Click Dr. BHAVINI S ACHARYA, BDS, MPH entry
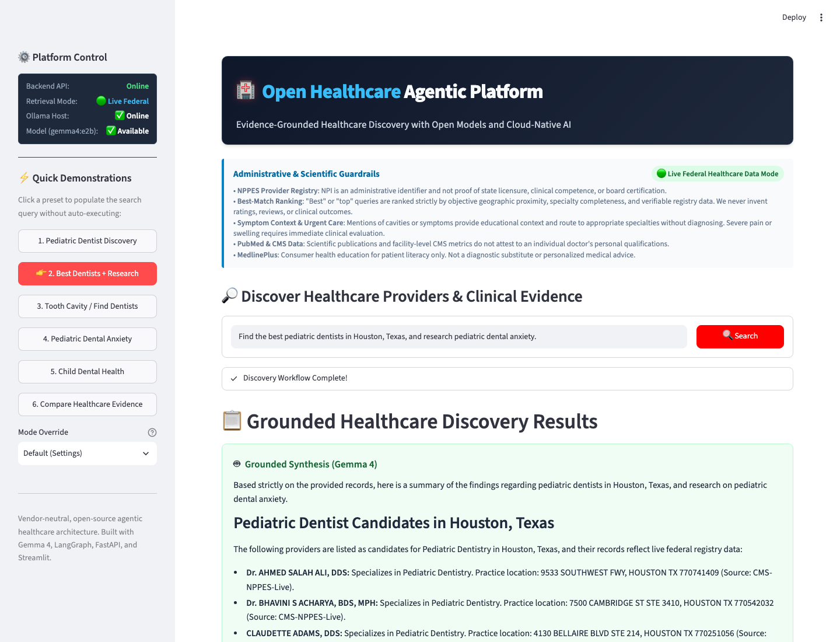The height and width of the screenshot is (642, 840). 510,610
